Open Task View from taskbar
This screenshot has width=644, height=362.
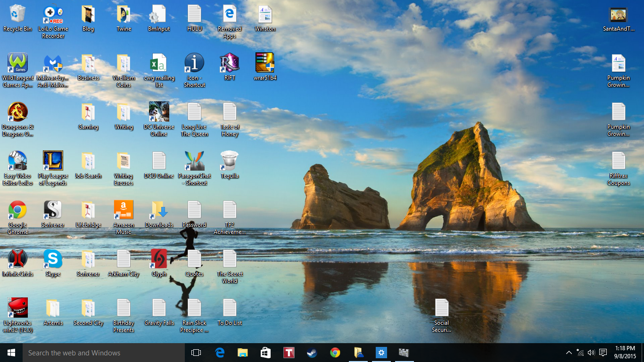(196, 353)
